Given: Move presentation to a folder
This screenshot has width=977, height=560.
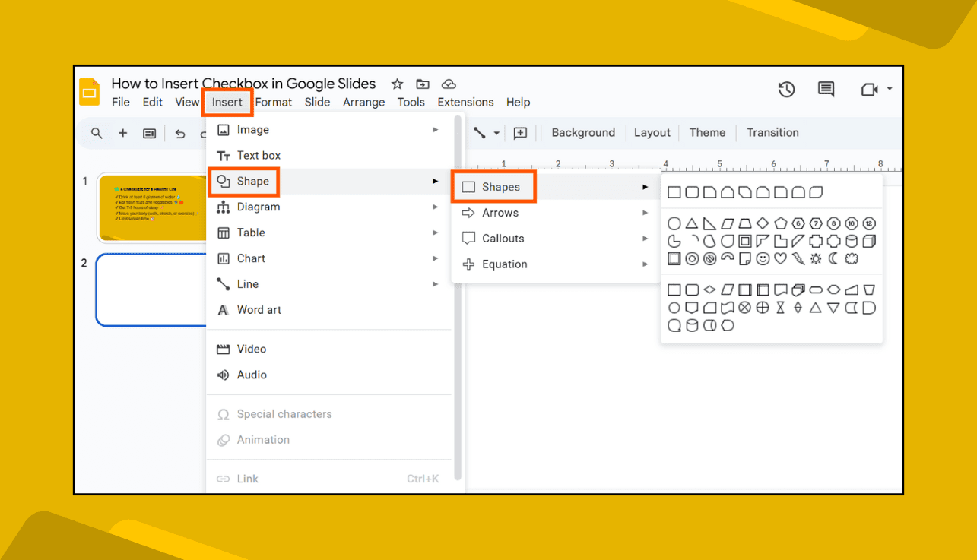Looking at the screenshot, I should (423, 84).
